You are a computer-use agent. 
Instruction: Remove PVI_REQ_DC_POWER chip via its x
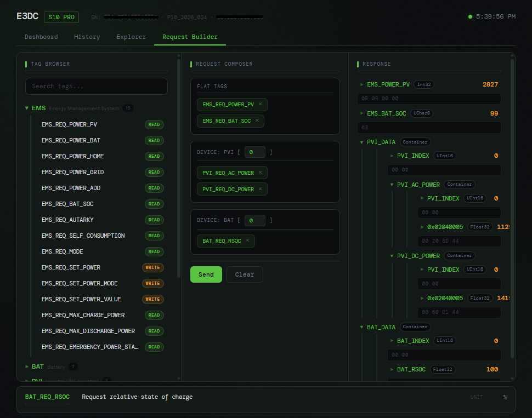(260, 189)
